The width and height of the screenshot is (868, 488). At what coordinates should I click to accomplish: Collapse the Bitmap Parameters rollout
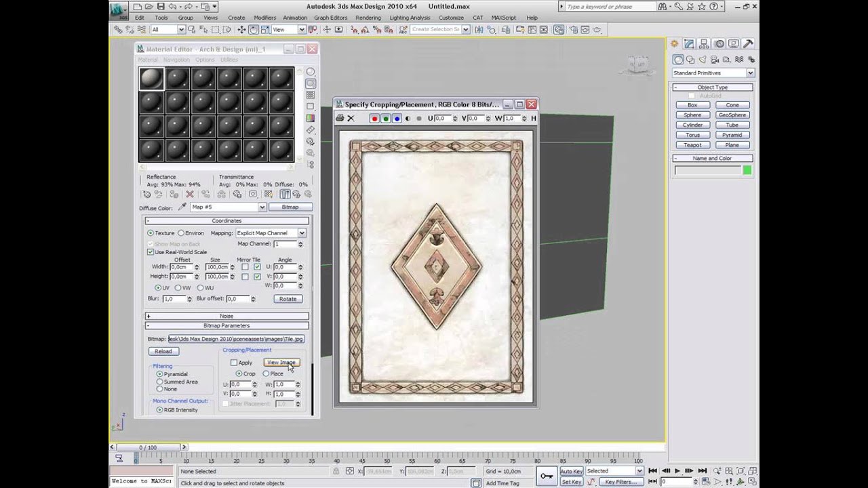pyautogui.click(x=226, y=325)
